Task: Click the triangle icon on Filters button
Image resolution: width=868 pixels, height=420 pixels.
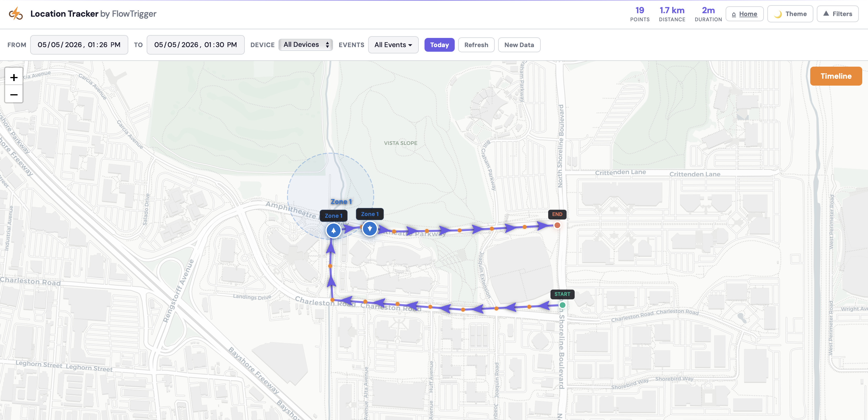Action: 826,14
